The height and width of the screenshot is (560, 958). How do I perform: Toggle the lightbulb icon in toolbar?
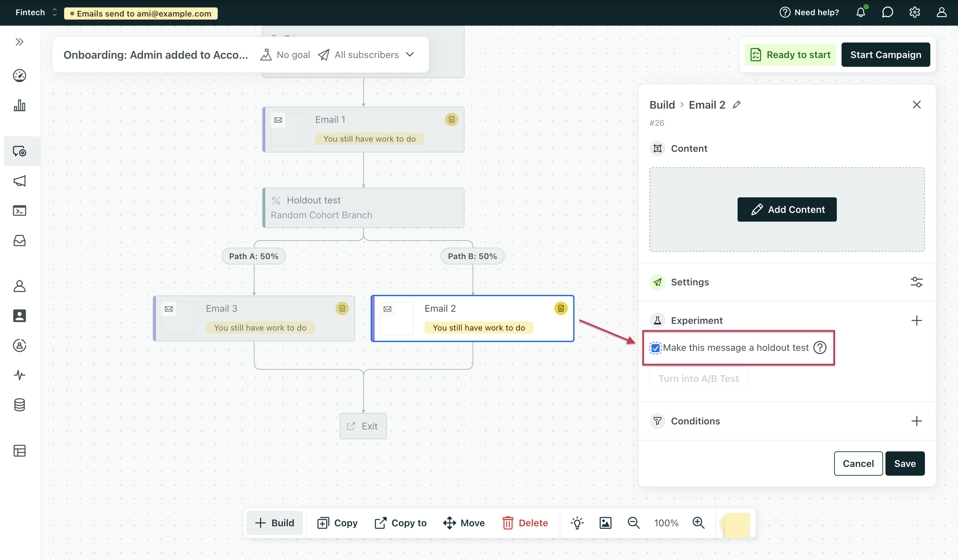click(577, 523)
